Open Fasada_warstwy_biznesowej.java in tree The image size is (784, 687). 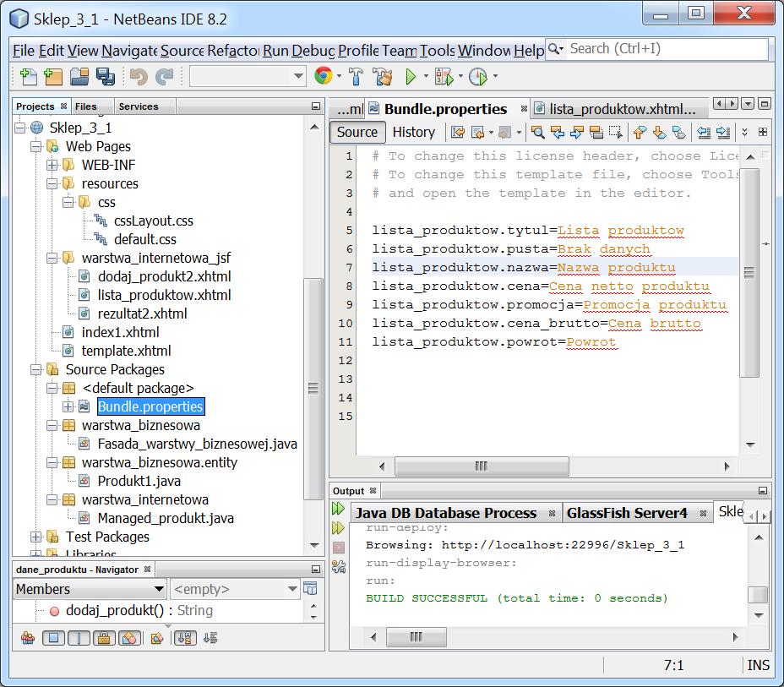pyautogui.click(x=197, y=444)
